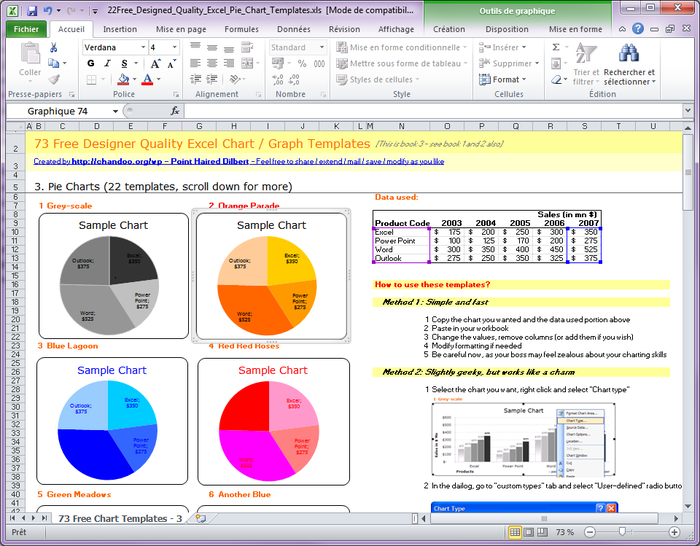This screenshot has height=546, width=700.
Task: Open the Verdana font name dropdown
Action: pos(143,47)
